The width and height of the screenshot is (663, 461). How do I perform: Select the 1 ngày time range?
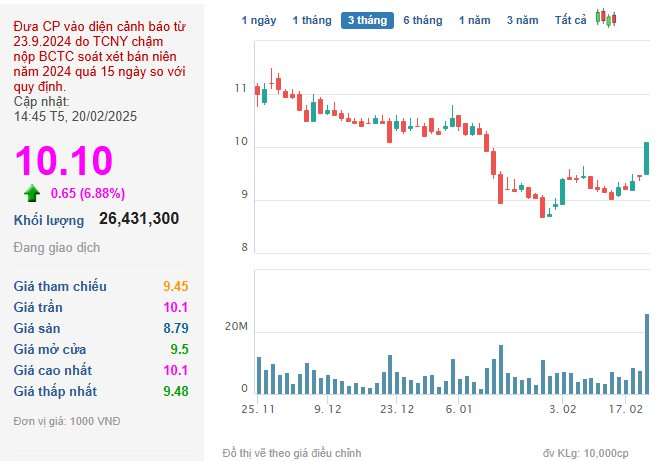pos(259,20)
